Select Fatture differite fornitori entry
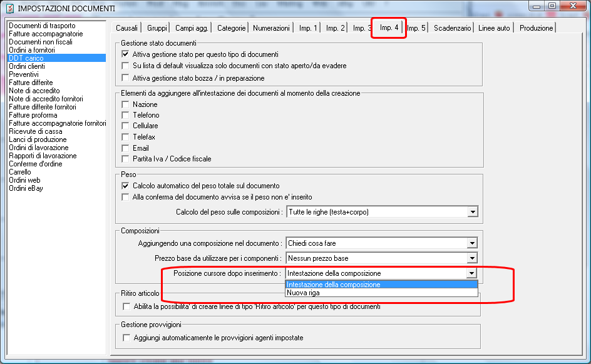The width and height of the screenshot is (591, 364). (x=56, y=107)
